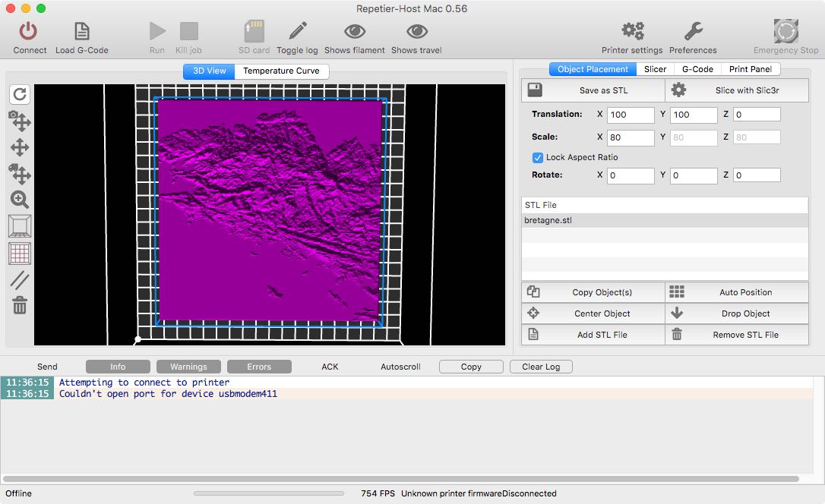Open Printer settings gears icon
Viewport: 825px width, 504px height.
point(633,31)
